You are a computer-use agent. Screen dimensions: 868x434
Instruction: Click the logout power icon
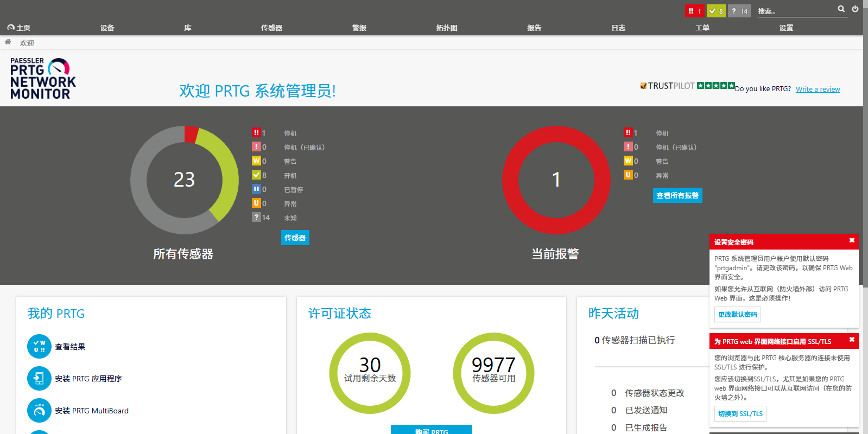(x=855, y=9)
